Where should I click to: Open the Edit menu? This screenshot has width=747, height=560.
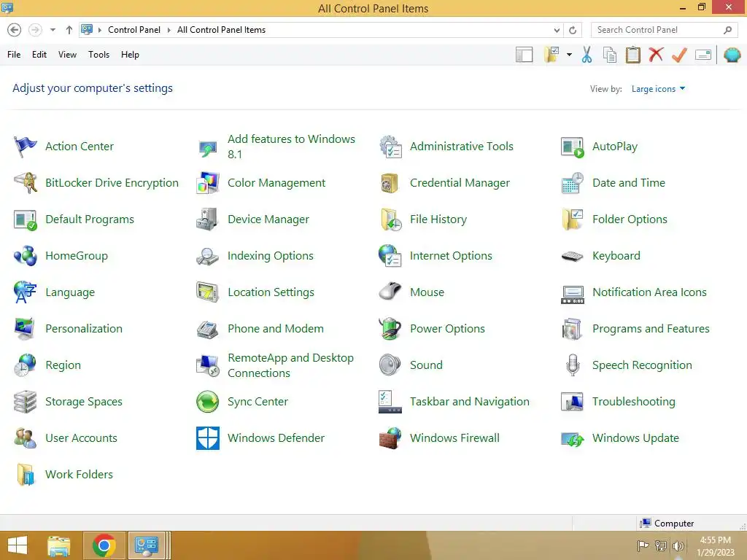tap(39, 55)
